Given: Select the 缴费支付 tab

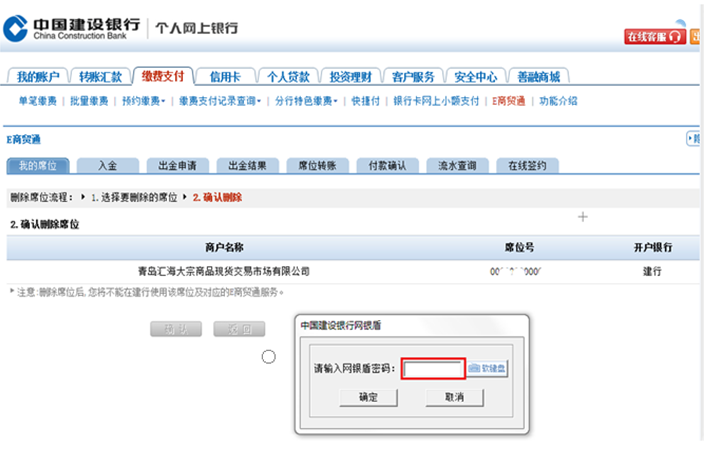Looking at the screenshot, I should [x=163, y=76].
